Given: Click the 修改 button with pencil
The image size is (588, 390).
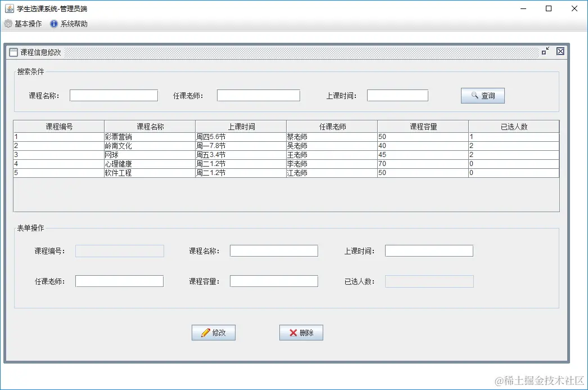Looking at the screenshot, I should click(x=214, y=333).
